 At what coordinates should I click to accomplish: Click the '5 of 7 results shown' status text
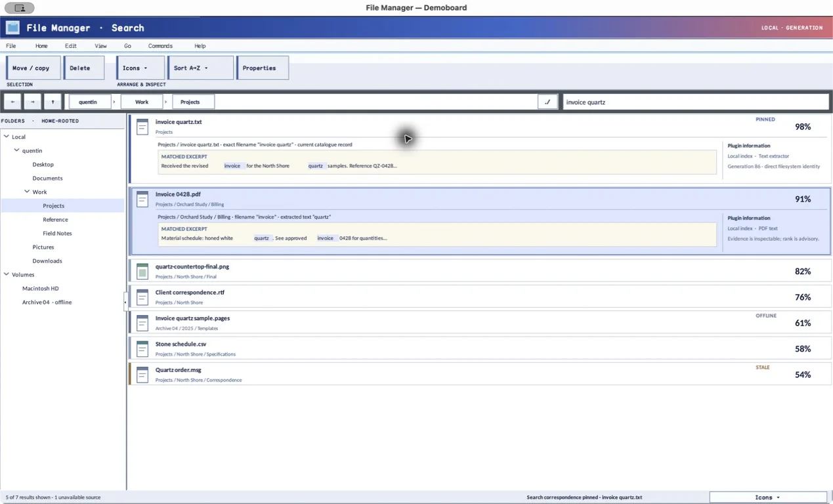53,497
